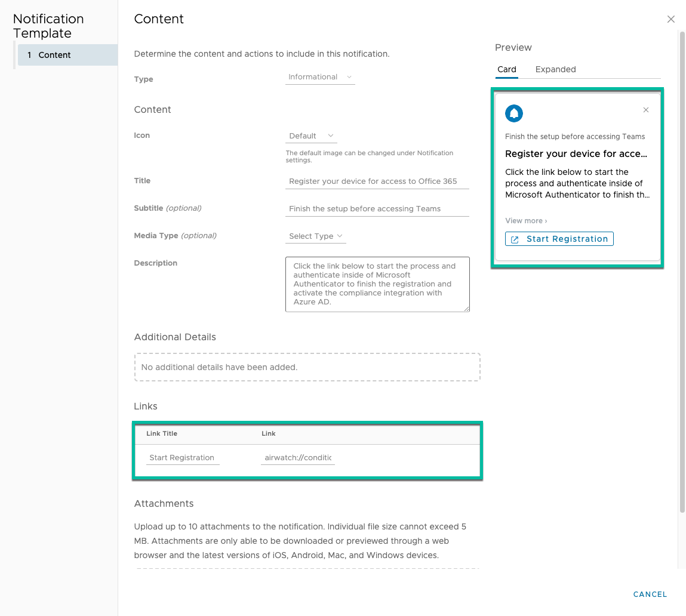The image size is (686, 616).
Task: Edit the Link Title Start Registration field
Action: point(183,458)
